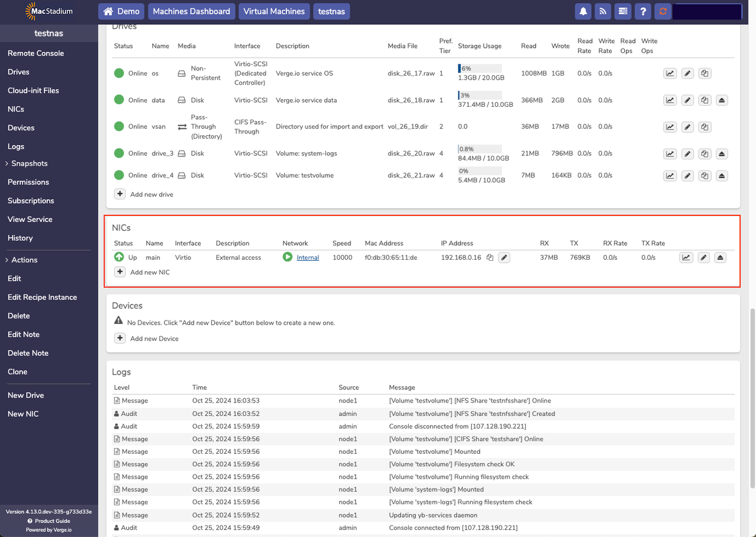Open Logs from the sidebar
Screen dimensions: 756x537
click(16, 146)
